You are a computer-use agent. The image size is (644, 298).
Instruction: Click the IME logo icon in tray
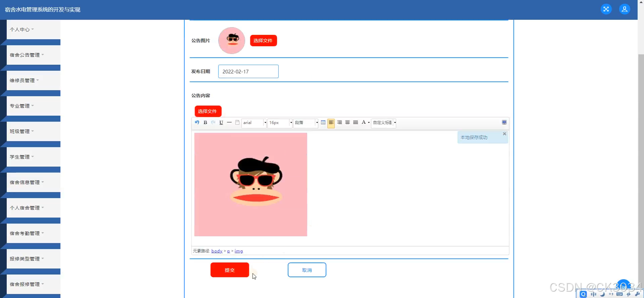point(583,294)
